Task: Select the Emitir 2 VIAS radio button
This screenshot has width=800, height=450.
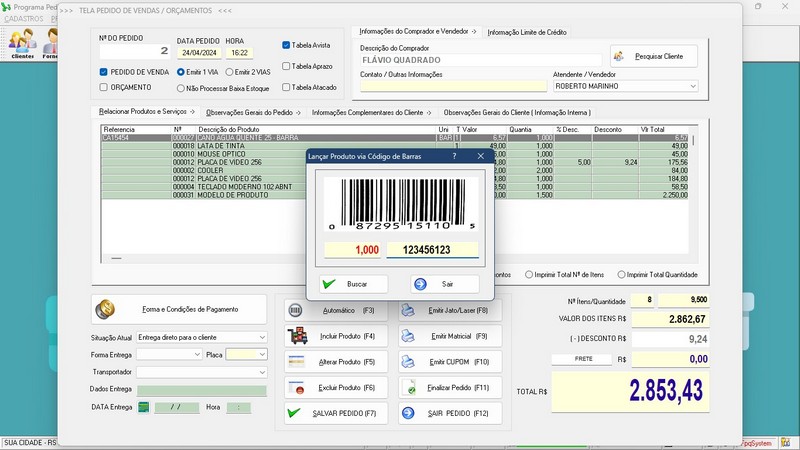Action: pos(229,72)
